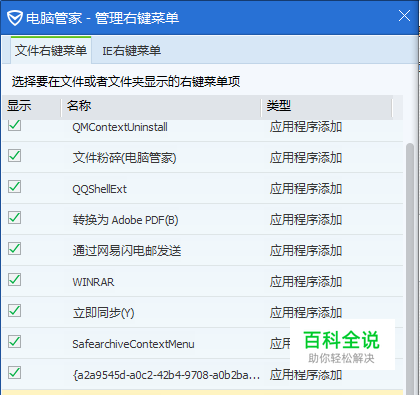This screenshot has width=420, height=395.
Task: Select the 通过网易闪电邮发送 entry name
Action: point(127,251)
